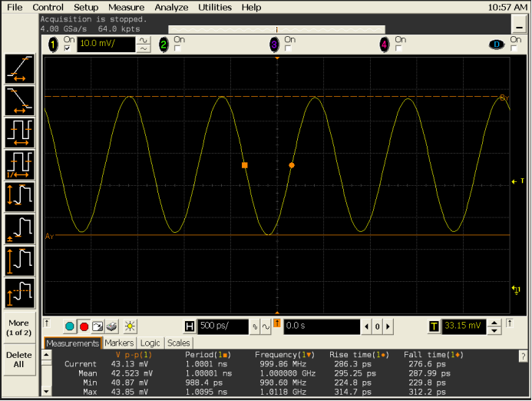Click the channel 4 number button
The width and height of the screenshot is (532, 401).
385,45
